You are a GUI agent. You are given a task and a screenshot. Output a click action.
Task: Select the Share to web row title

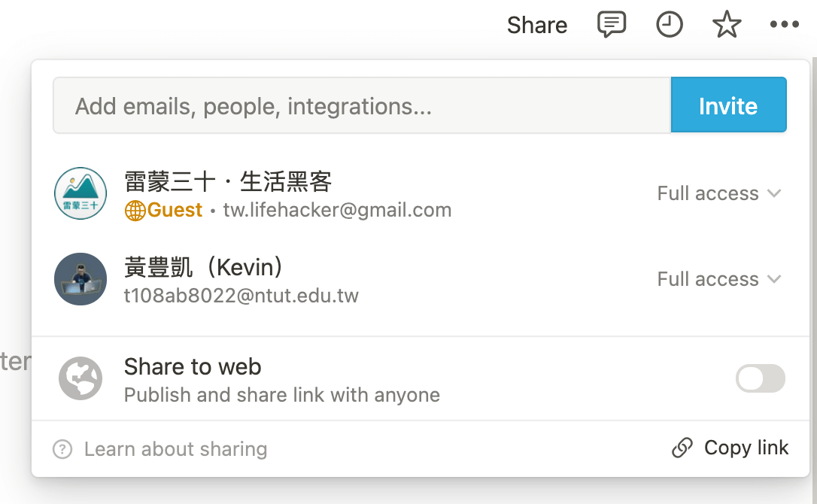193,366
